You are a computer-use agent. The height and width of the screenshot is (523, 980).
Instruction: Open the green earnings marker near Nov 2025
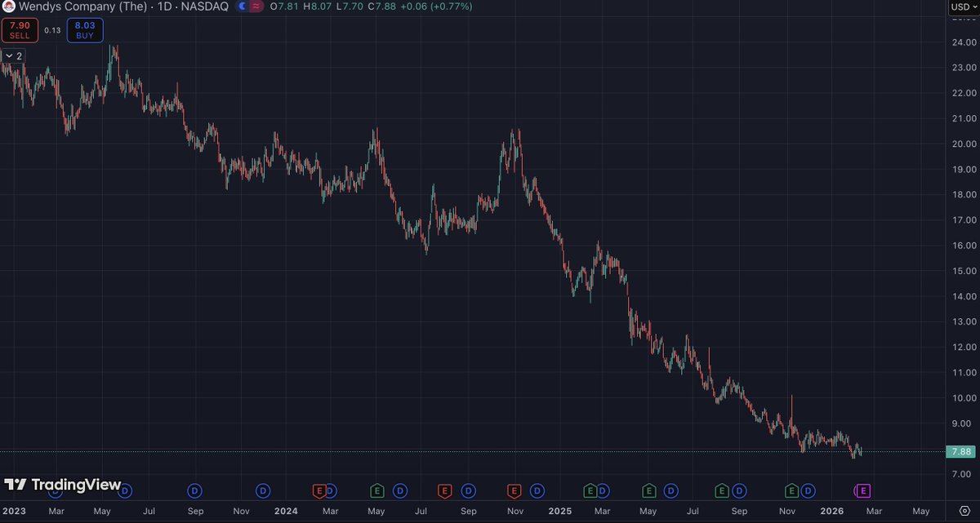pos(791,490)
